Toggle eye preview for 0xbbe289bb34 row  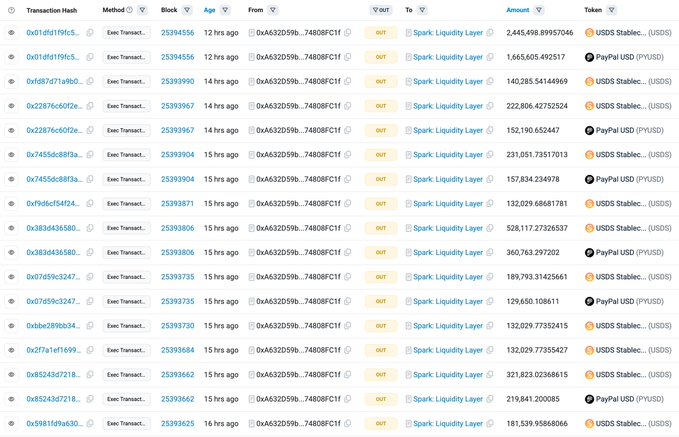point(11,326)
